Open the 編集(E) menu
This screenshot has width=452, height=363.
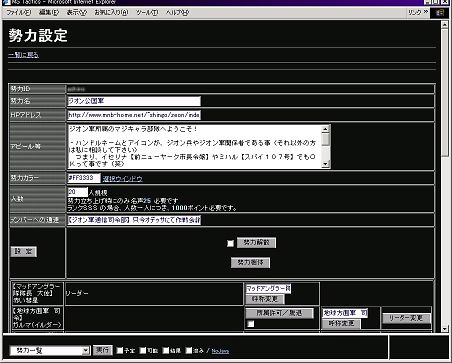[49, 13]
